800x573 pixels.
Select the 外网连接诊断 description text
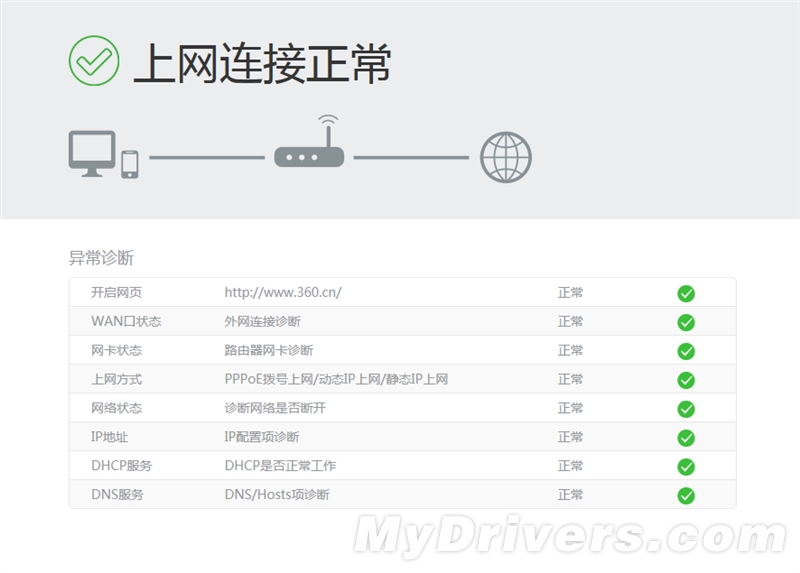pos(262,322)
